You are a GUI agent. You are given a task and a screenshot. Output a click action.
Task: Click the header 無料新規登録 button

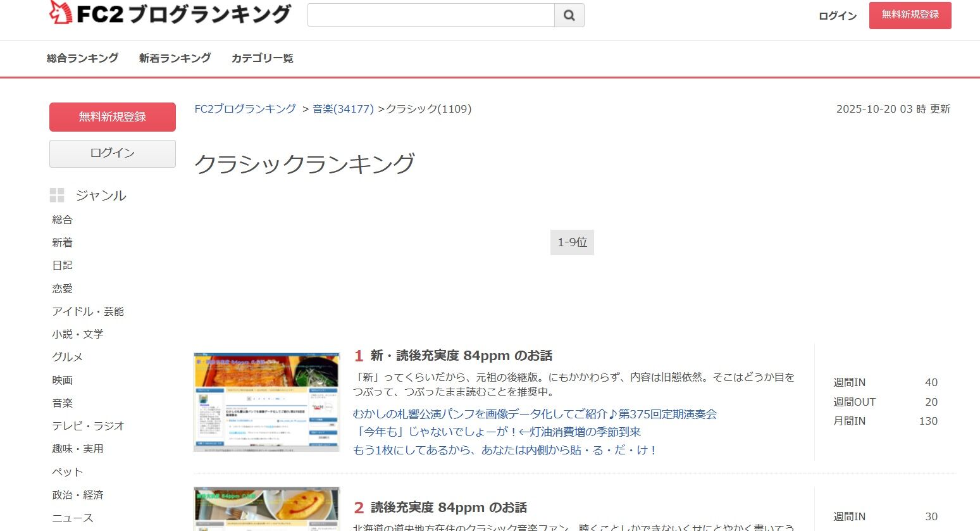pos(910,15)
